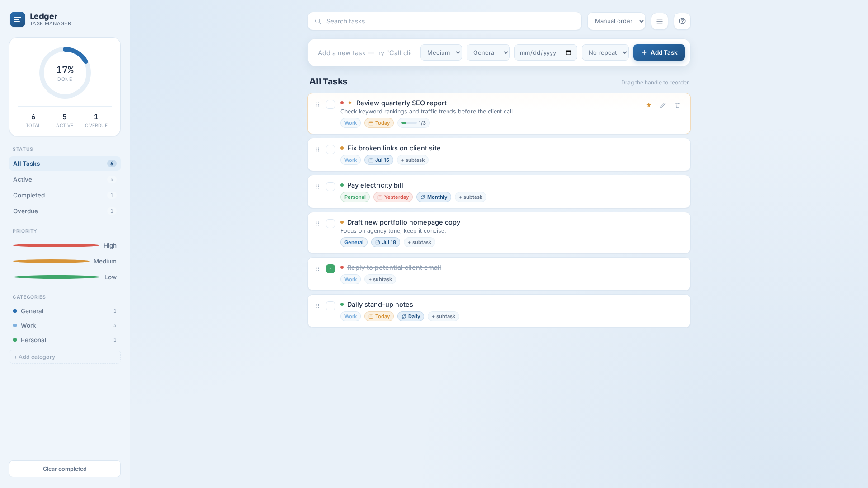The width and height of the screenshot is (868, 488).
Task: Filter by General category
Action: tap(65, 311)
